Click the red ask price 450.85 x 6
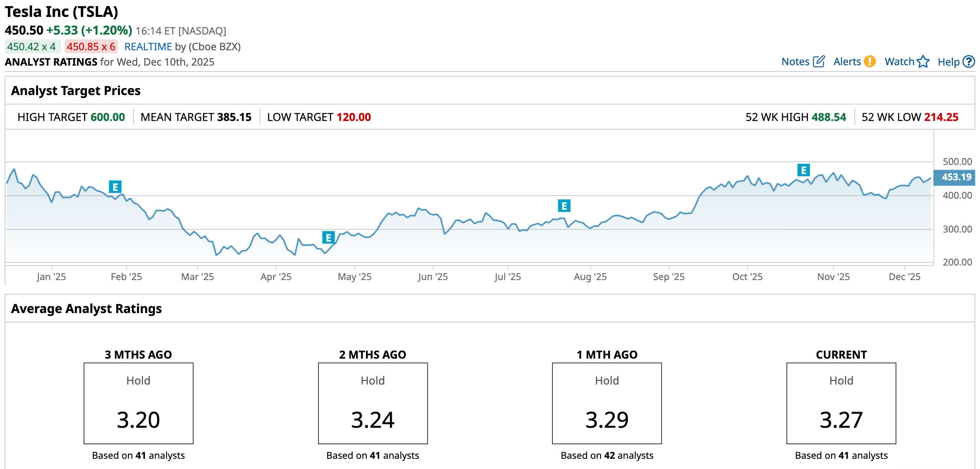Viewport: 980px width, 469px height. point(91,47)
